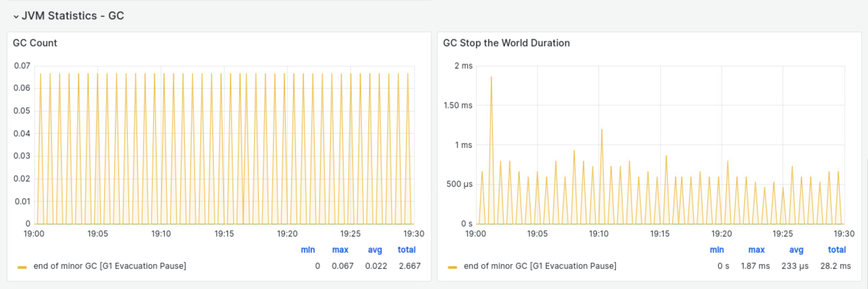Sort GC Count legend by min
The image size is (868, 289).
[308, 250]
